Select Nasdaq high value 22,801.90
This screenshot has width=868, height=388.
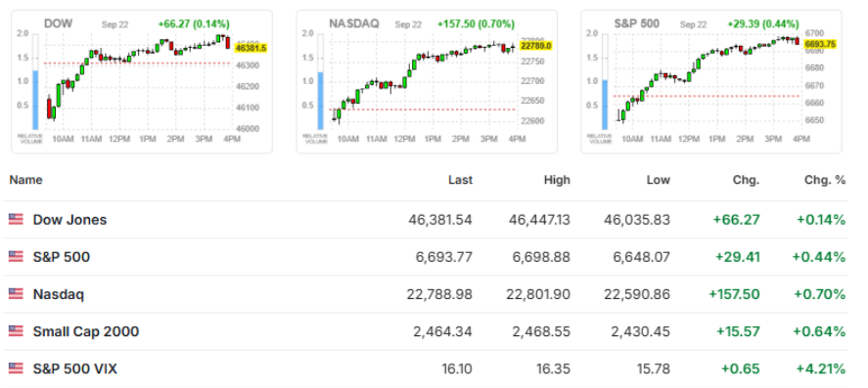[x=538, y=294]
